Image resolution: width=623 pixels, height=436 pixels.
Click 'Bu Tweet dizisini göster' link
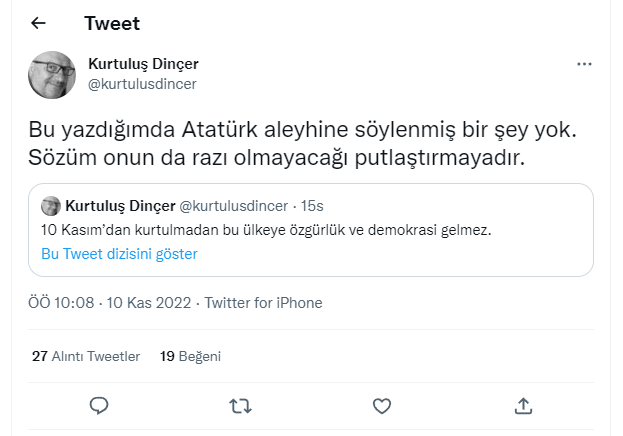pyautogui.click(x=119, y=254)
